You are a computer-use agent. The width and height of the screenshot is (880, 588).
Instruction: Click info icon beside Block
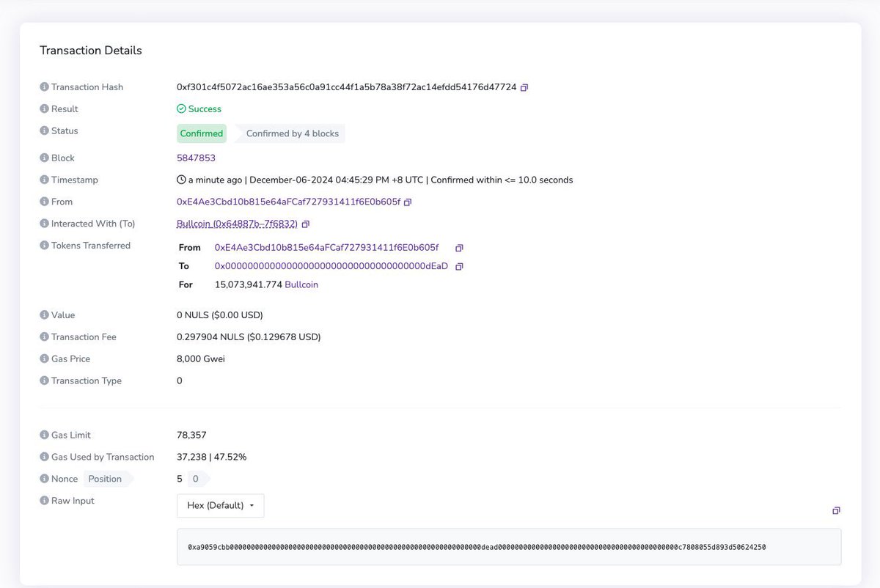[44, 158]
